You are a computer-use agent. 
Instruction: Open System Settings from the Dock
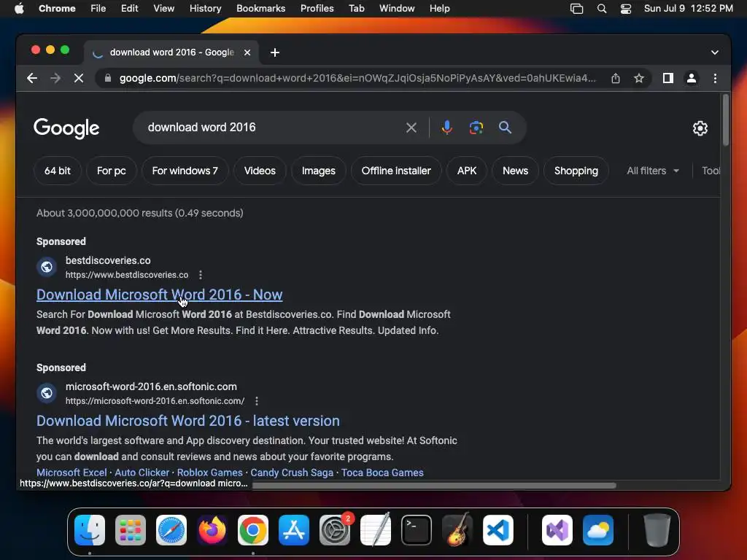(335, 530)
